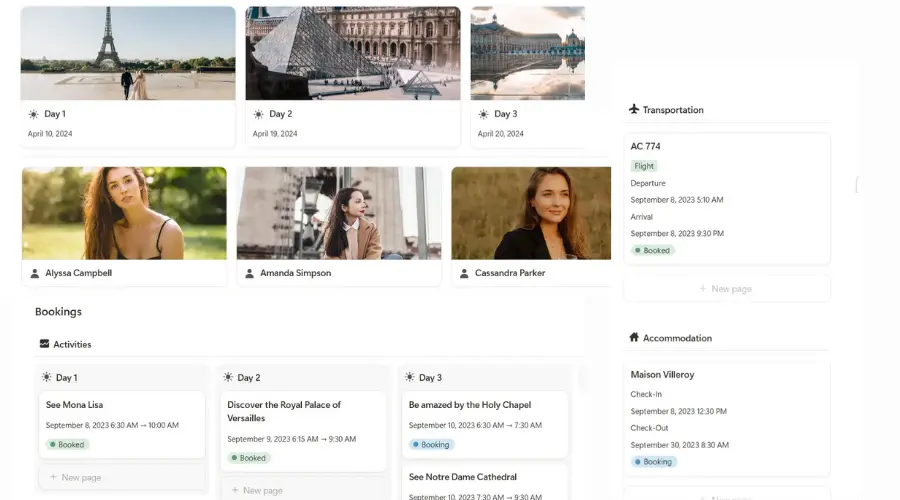Click check-in time September 8, 2023 12:30 PM
Screen dimensions: 900x500
pos(678,412)
